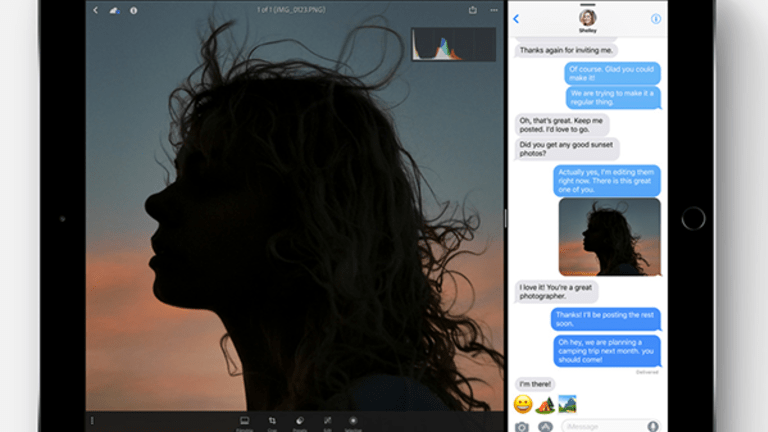This screenshot has height=432, width=768.
Task: Open the three-dot more menu in Lightroom
Action: tap(494, 10)
